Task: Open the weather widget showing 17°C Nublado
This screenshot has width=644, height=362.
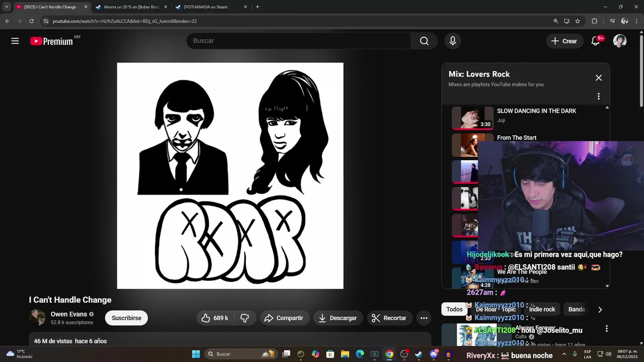Action: point(19,354)
